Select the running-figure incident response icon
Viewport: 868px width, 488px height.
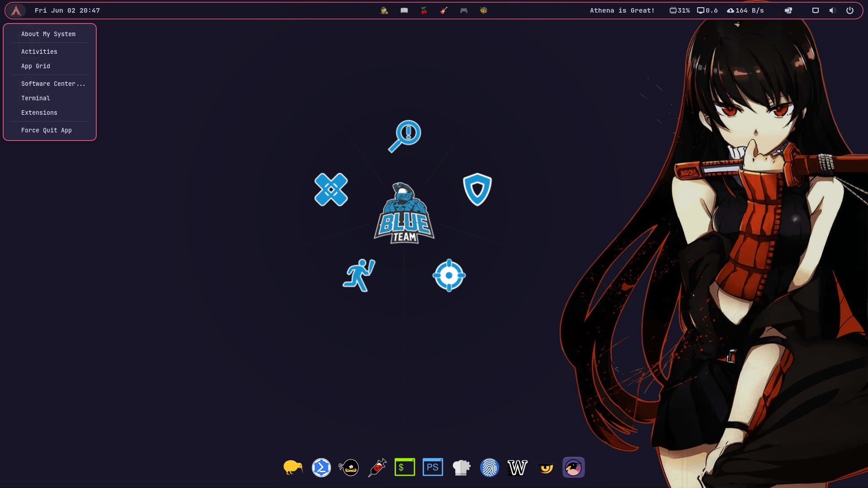359,275
